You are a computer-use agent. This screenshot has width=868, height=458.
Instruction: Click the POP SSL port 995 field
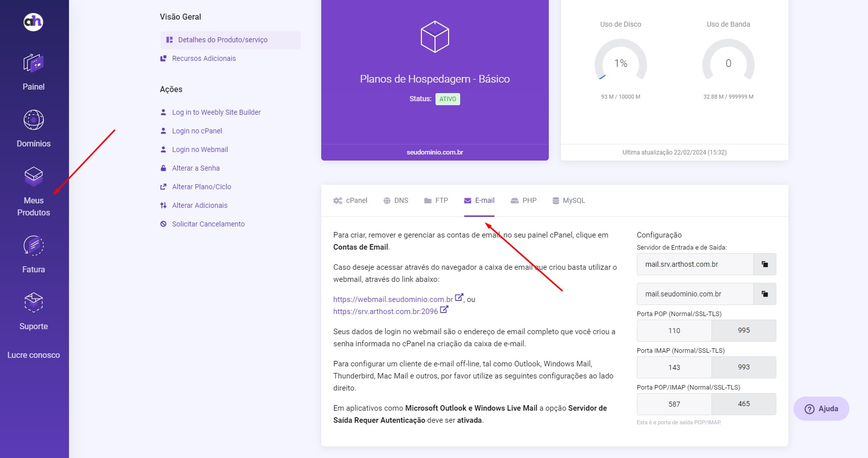pyautogui.click(x=744, y=331)
